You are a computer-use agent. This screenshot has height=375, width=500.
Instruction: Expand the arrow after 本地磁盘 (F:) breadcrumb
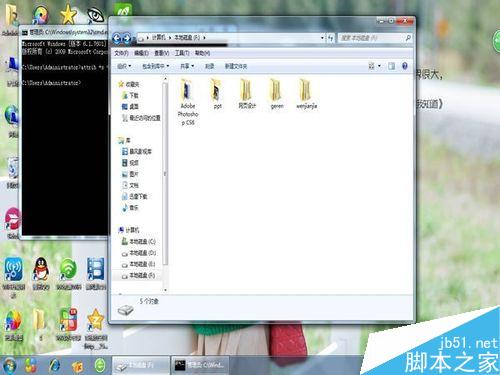click(204, 38)
